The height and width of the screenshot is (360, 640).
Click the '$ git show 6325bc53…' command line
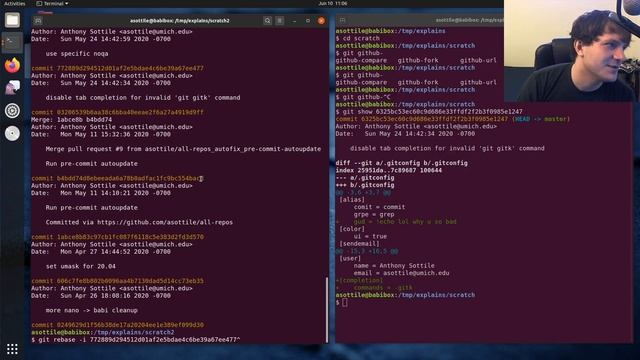[x=429, y=112]
